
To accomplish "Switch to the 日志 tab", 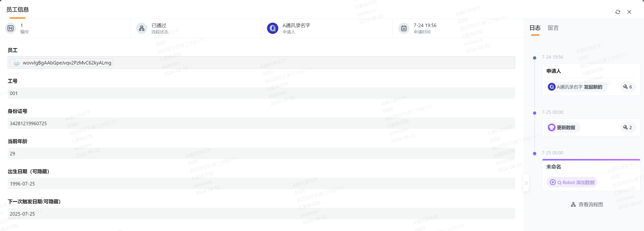I will click(x=535, y=28).
